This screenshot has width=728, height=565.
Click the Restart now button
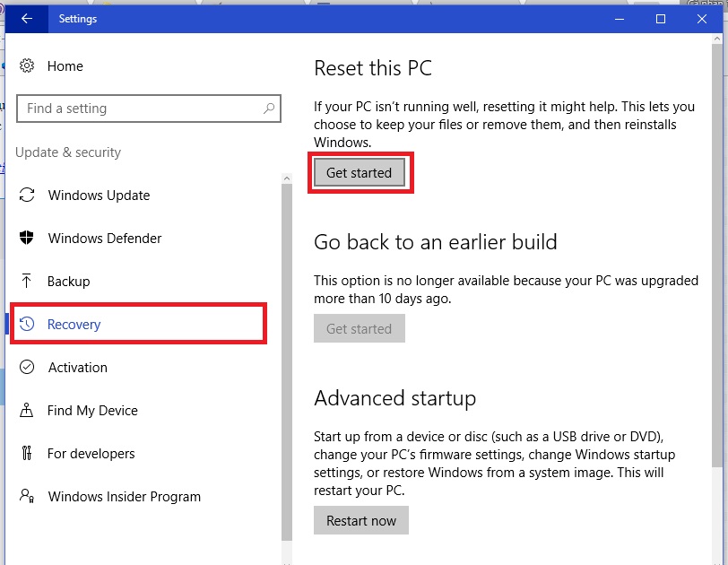click(361, 521)
